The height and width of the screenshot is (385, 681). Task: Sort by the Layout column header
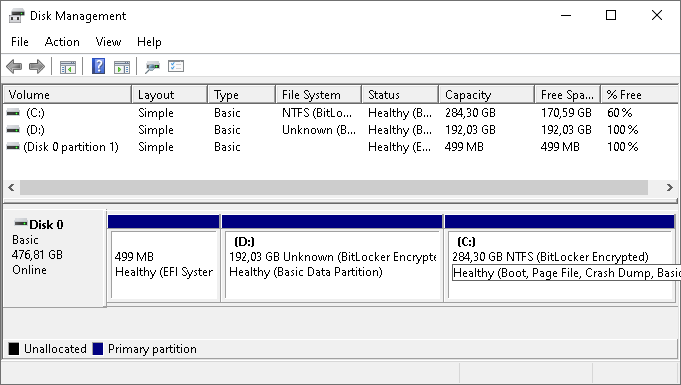coord(169,95)
